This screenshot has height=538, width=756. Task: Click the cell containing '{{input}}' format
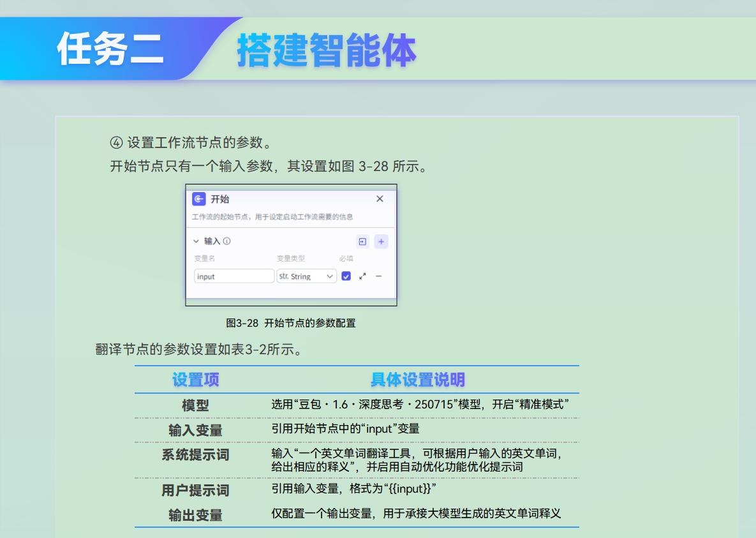[x=353, y=489]
